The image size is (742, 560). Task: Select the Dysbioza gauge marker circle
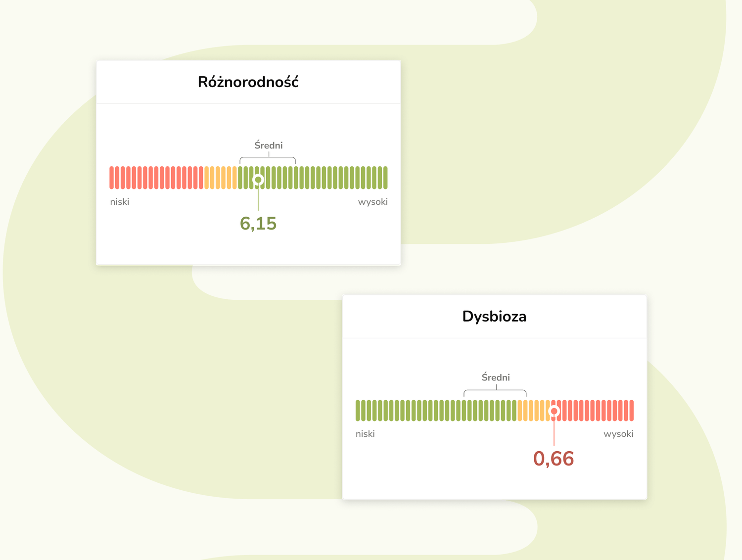pyautogui.click(x=554, y=411)
